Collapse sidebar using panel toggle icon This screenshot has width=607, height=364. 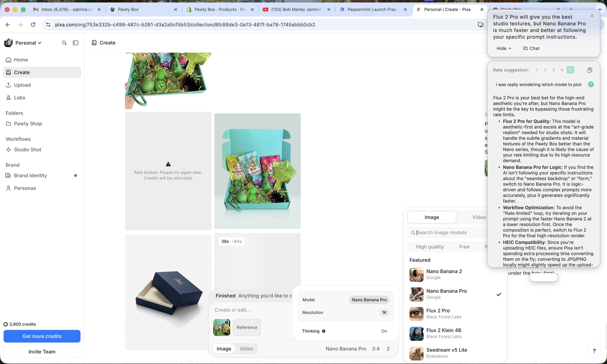click(x=75, y=43)
